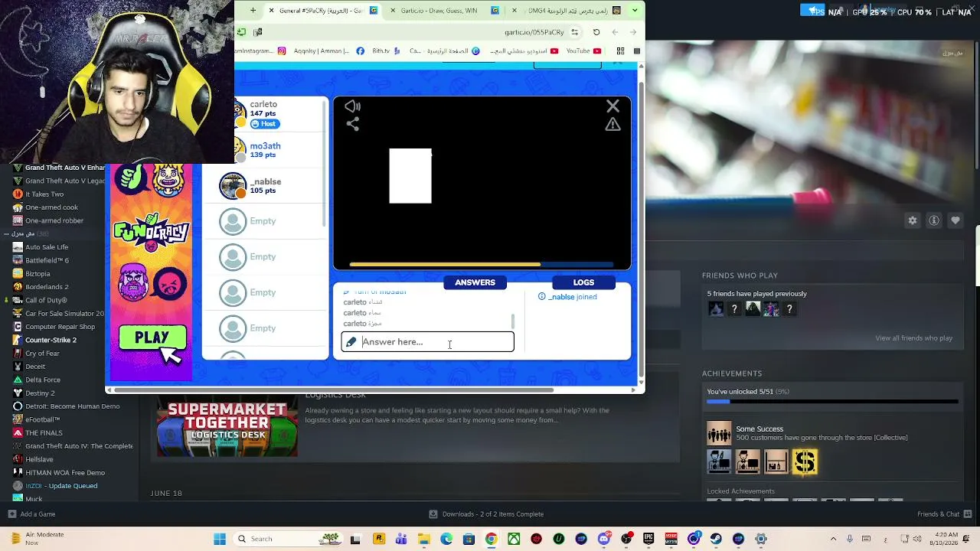Select THE FINALS in Steam library

[x=44, y=433]
